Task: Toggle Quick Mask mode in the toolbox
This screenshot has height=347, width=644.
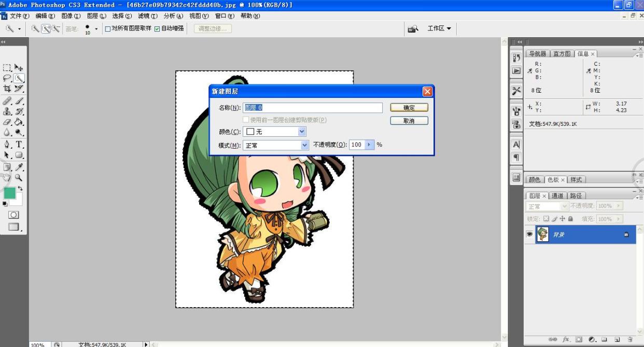Action: [x=13, y=214]
